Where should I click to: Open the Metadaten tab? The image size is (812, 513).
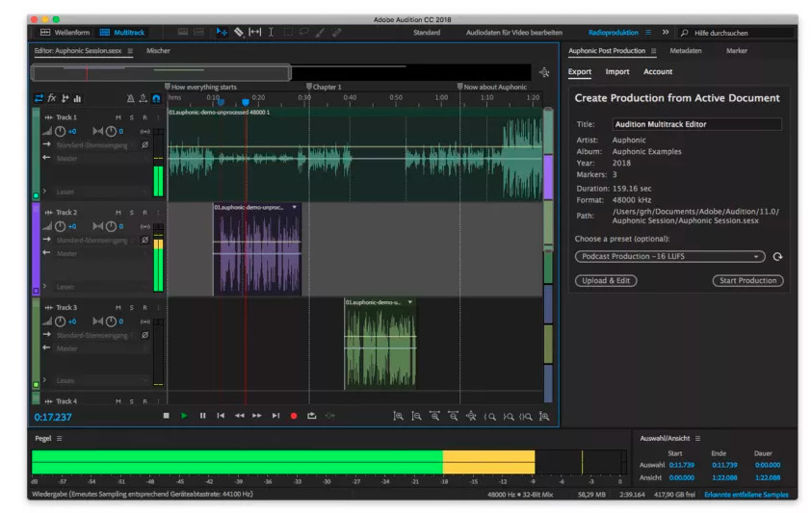pos(685,51)
